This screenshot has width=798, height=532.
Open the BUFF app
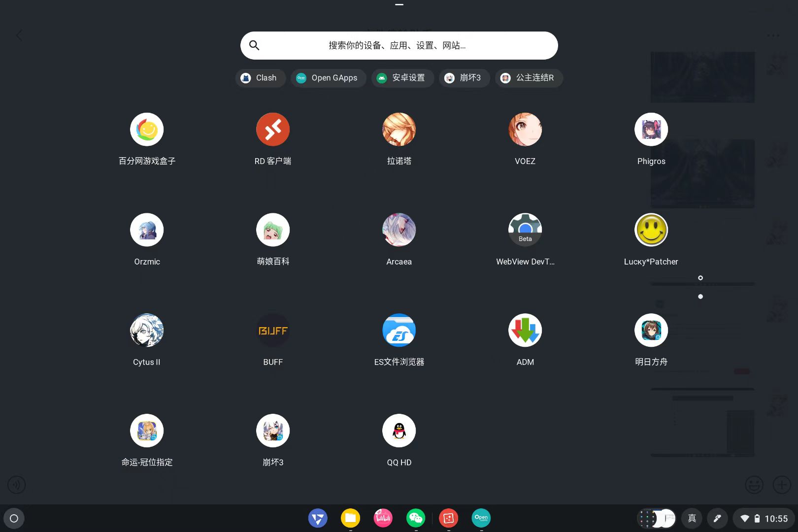tap(273, 331)
